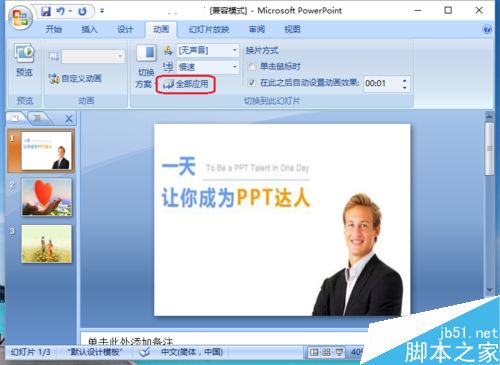Screen dimensions: 500x365
Task: Select the 动画 ribbon tab
Action: (x=161, y=29)
